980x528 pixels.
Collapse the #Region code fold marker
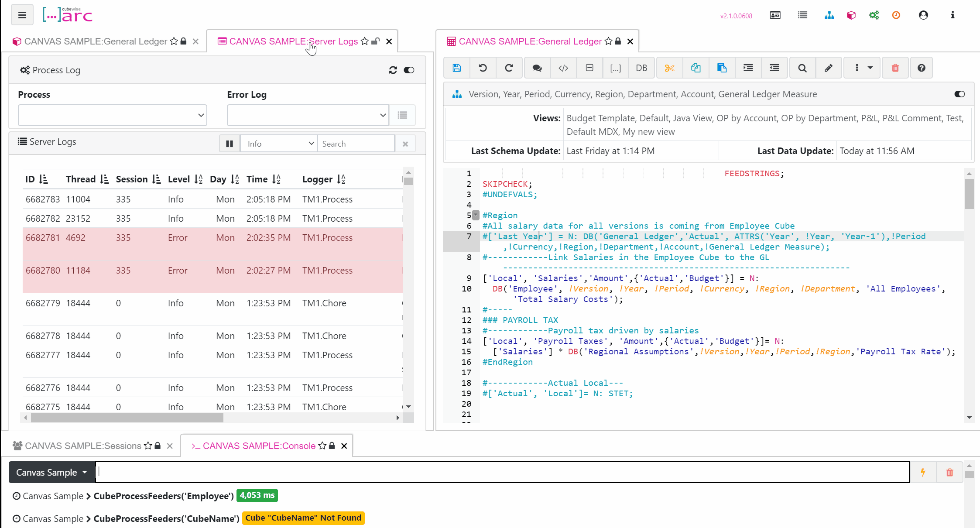coord(476,215)
